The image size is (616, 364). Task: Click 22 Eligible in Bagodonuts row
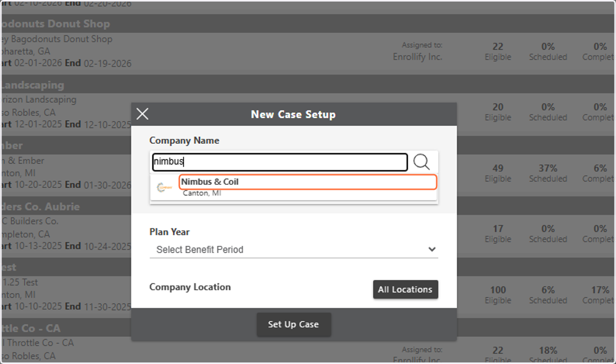pos(498,51)
